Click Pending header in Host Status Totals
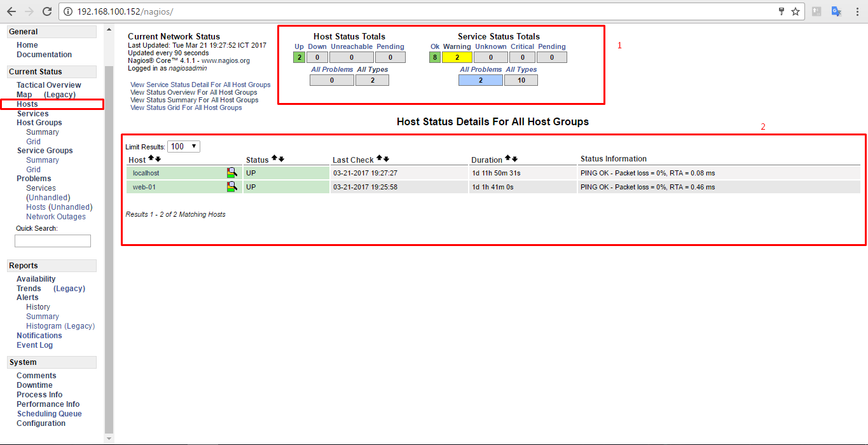This screenshot has height=445, width=868. [x=390, y=46]
